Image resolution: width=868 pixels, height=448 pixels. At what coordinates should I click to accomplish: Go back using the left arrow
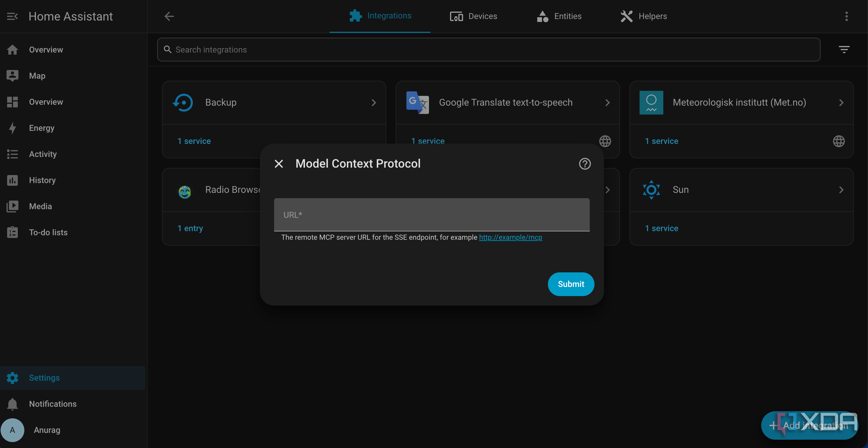[169, 16]
